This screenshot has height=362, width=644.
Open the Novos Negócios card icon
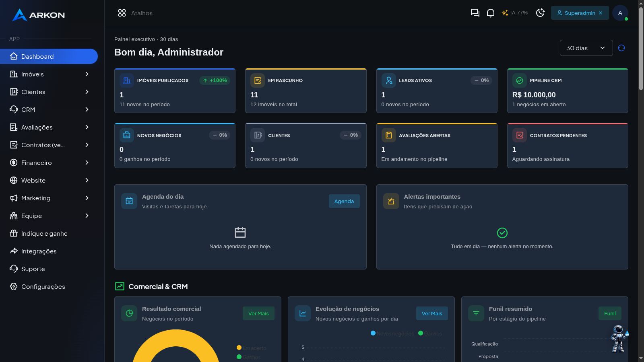[127, 135]
